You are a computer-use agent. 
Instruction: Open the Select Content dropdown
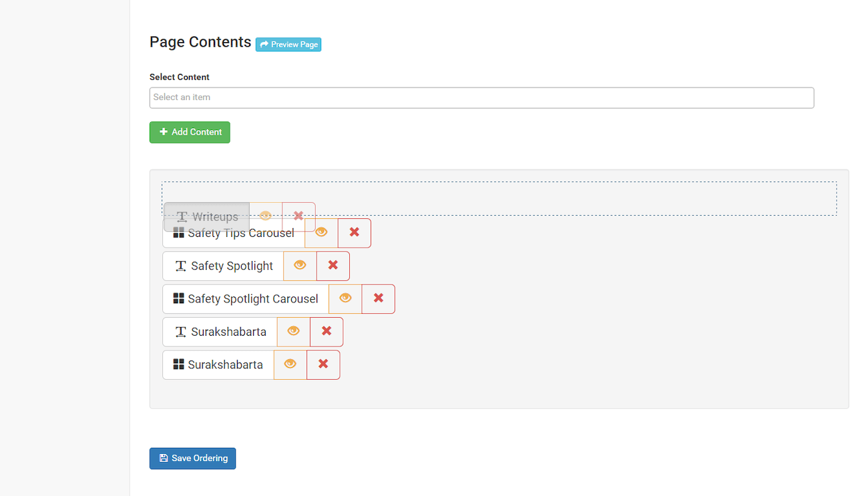tap(481, 97)
